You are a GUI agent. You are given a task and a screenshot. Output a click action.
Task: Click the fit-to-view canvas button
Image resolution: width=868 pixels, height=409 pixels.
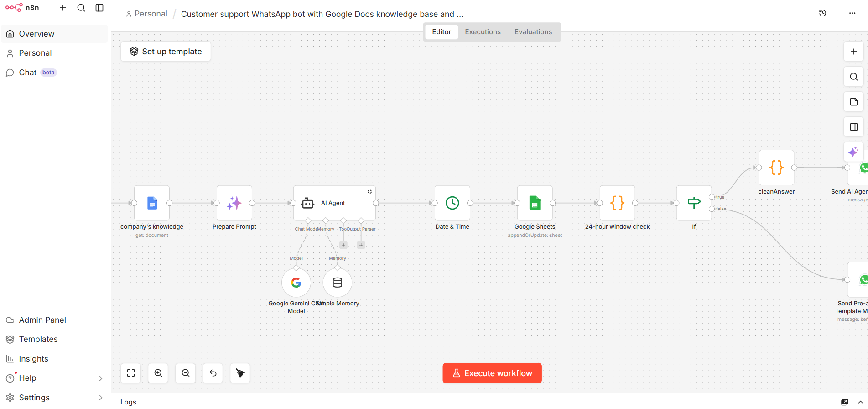click(131, 373)
